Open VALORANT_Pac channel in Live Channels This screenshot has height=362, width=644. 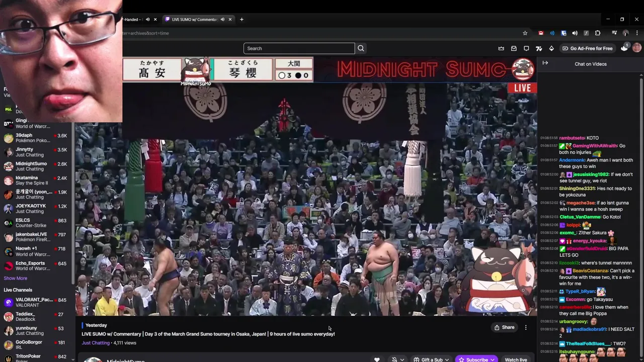pyautogui.click(x=36, y=302)
